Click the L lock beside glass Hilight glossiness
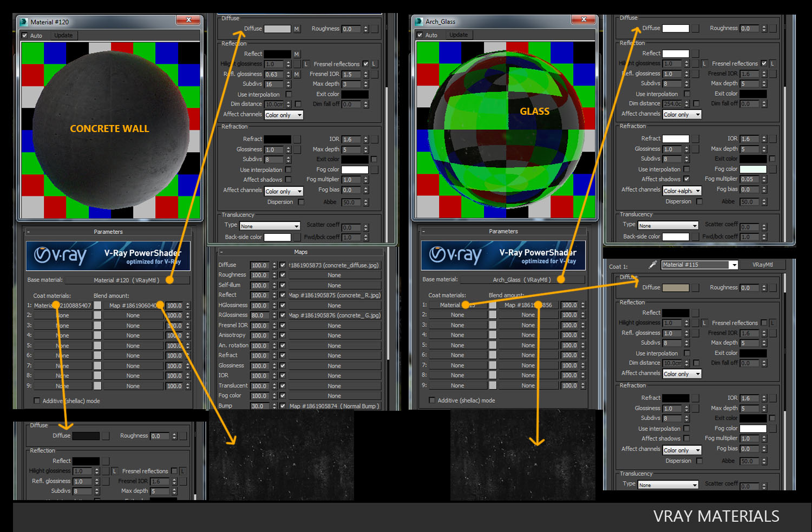The image size is (812, 532). 704,64
